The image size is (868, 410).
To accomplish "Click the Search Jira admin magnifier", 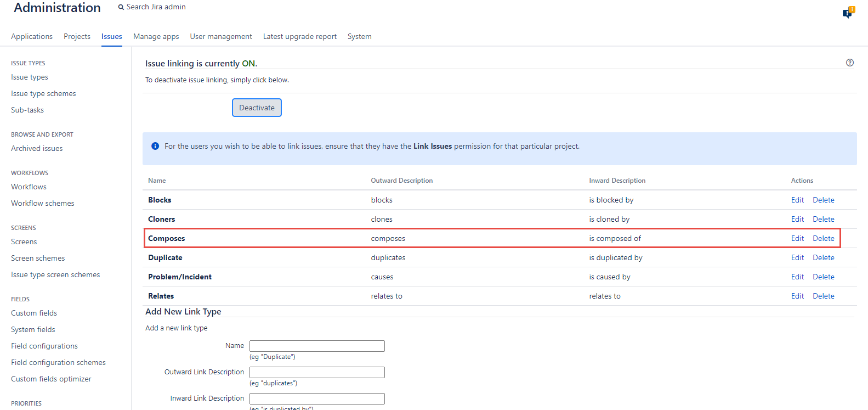I will (x=121, y=7).
